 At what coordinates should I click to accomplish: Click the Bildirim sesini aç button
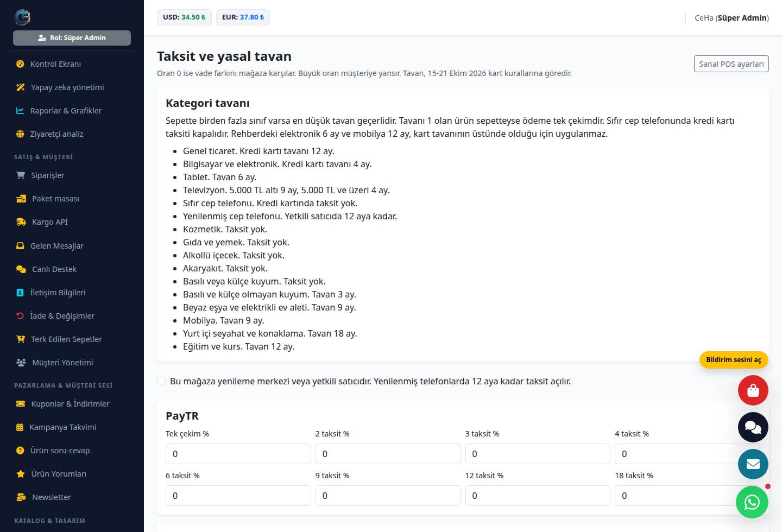[734, 360]
